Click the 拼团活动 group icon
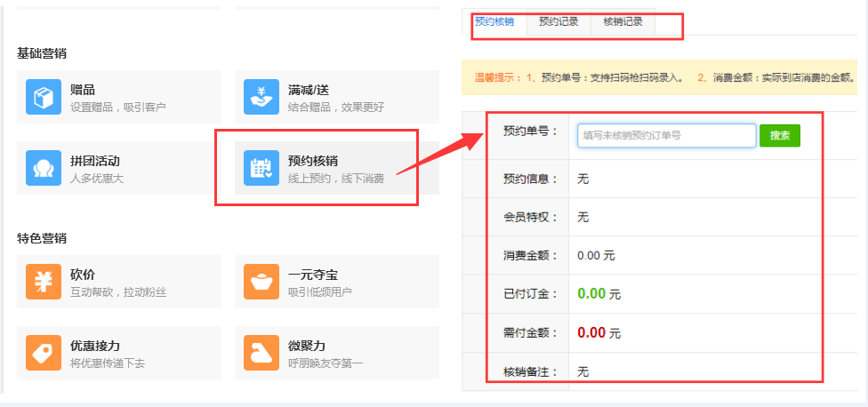 [44, 168]
